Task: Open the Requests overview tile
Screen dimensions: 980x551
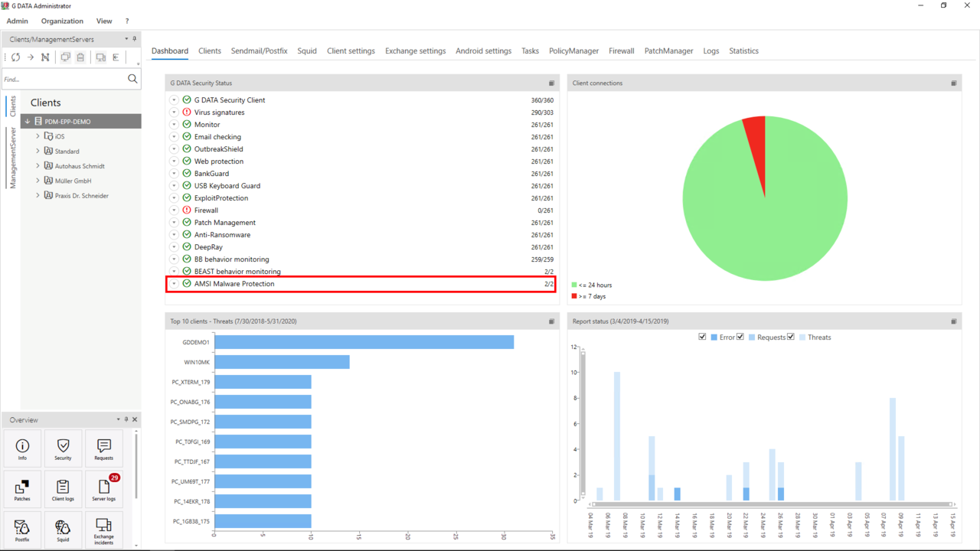Action: click(x=103, y=450)
